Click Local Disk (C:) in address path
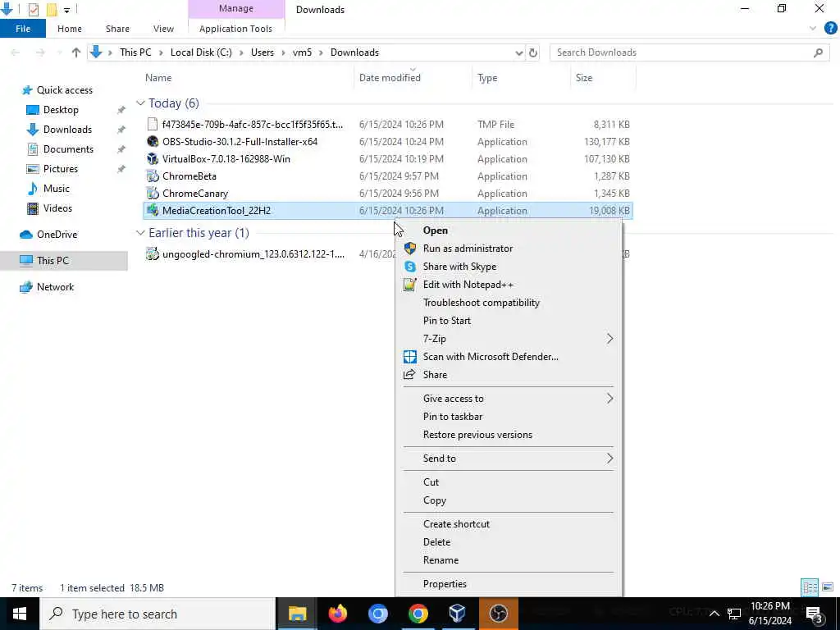The image size is (840, 630). [x=201, y=52]
